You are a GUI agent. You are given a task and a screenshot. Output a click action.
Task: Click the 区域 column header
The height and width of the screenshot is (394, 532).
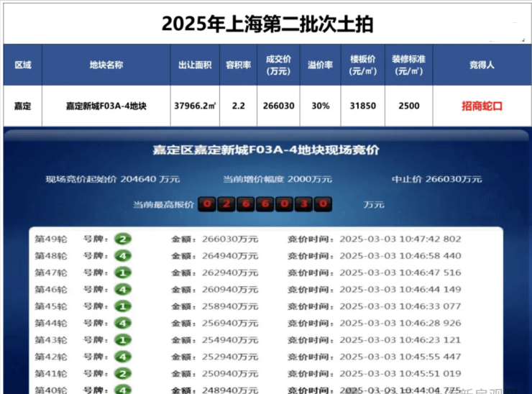click(23, 65)
